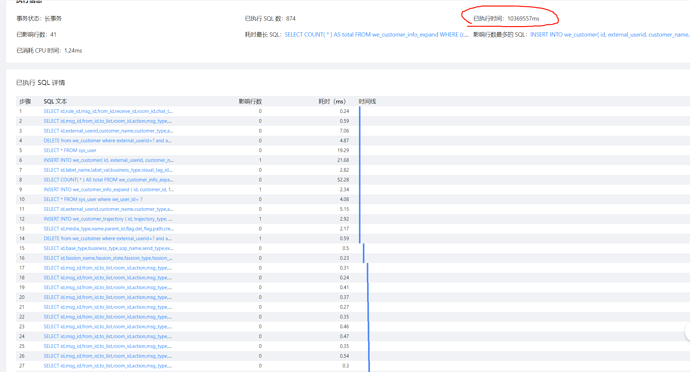Screen dimensions: 690x372
Task: Open step 13 SELECT id,media_type,name SQL
Action: [108, 229]
